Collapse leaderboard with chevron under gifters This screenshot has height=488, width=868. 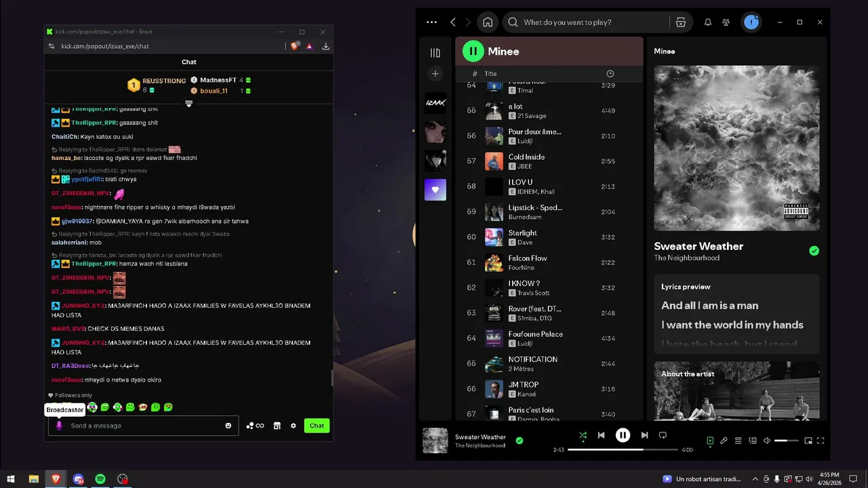189,104
